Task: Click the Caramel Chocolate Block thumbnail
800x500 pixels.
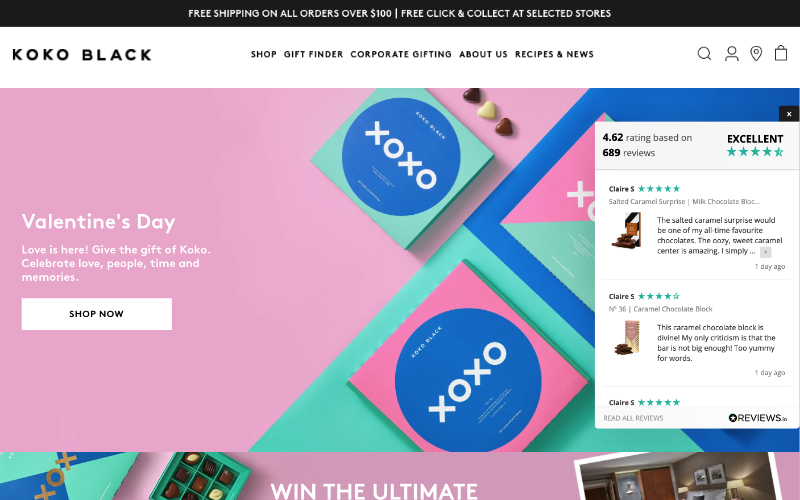Action: 627,337
